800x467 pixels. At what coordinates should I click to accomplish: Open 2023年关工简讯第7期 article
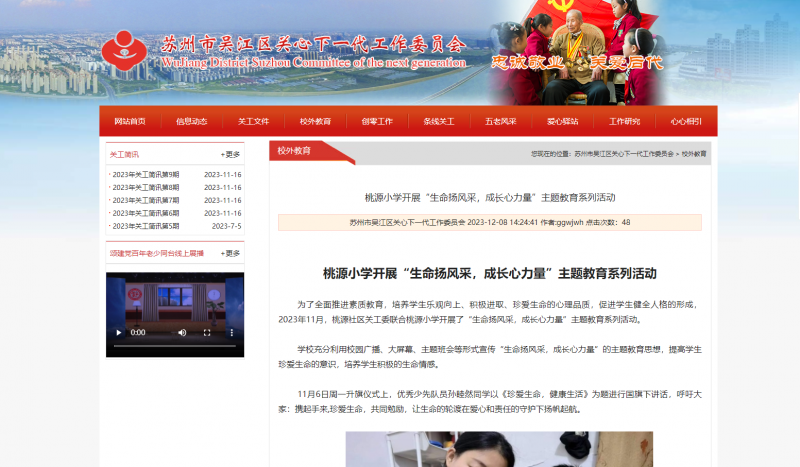pos(146,200)
